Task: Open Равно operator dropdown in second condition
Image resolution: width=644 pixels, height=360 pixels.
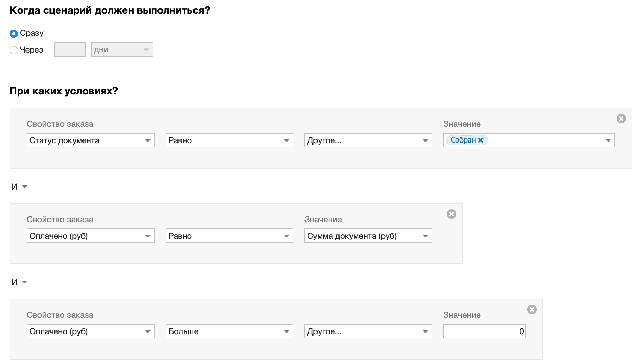Action: [229, 236]
